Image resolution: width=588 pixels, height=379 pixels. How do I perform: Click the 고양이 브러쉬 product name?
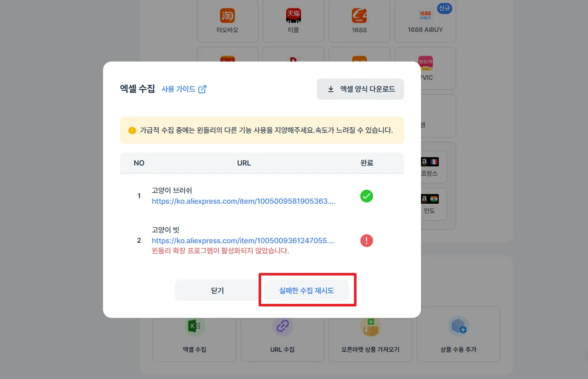click(172, 191)
